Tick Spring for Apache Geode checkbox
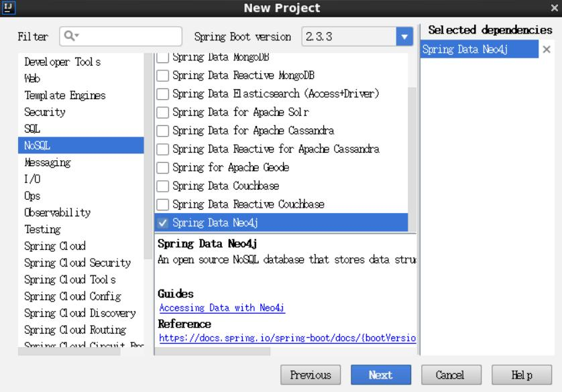 point(162,167)
